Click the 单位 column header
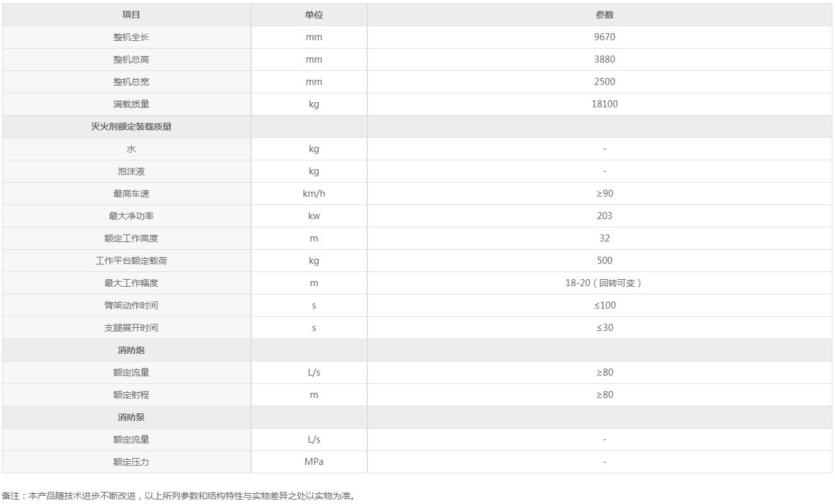The width and height of the screenshot is (835, 504). (314, 15)
